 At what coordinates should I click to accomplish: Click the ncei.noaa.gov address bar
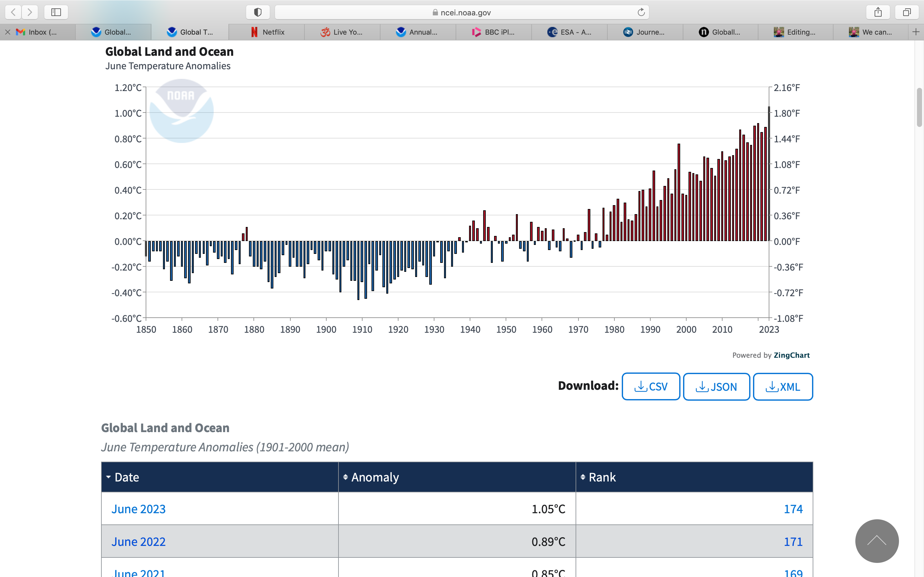click(461, 12)
